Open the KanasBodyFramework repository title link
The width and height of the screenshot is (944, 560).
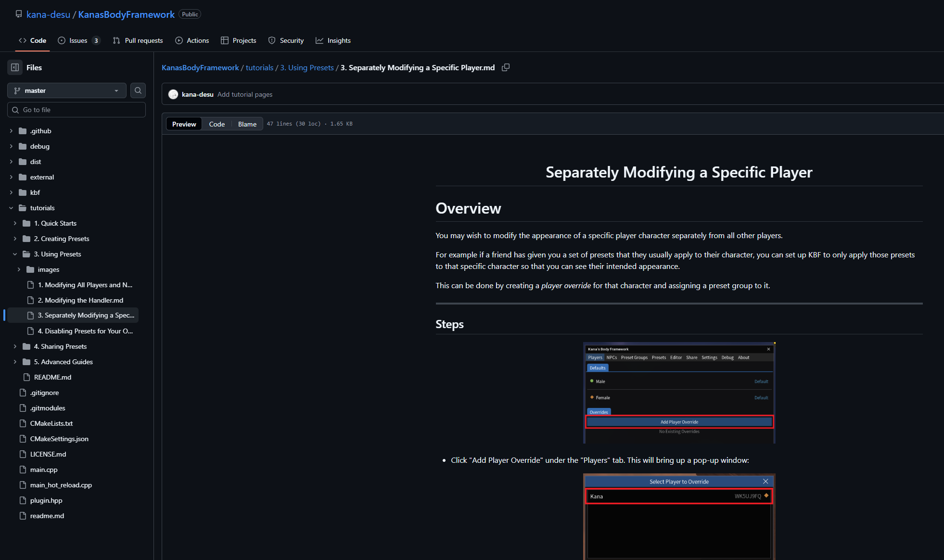click(126, 14)
